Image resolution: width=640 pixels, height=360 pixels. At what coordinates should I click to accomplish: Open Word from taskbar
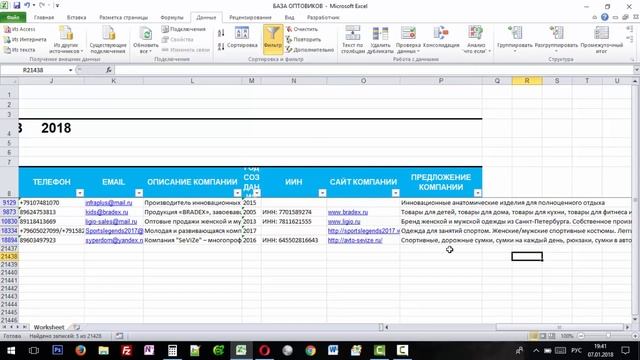333,350
